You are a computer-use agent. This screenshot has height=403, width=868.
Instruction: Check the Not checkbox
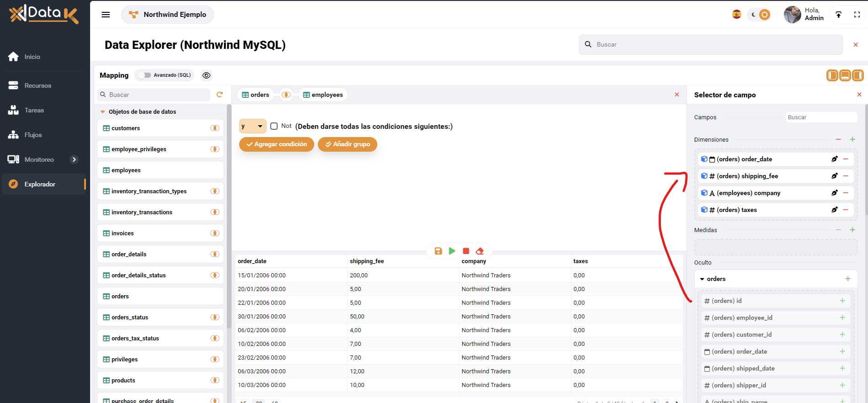click(x=274, y=126)
